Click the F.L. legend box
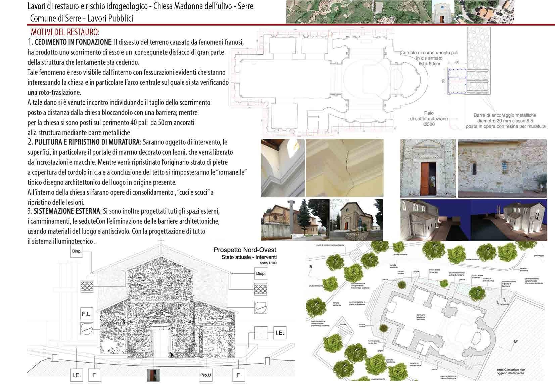The height and width of the screenshot is (392, 555). pyautogui.click(x=87, y=314)
